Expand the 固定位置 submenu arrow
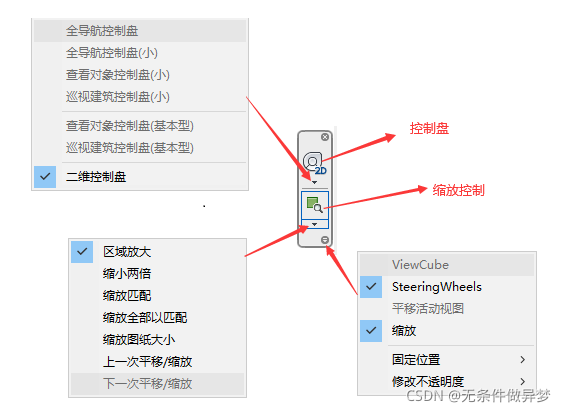 coord(522,360)
